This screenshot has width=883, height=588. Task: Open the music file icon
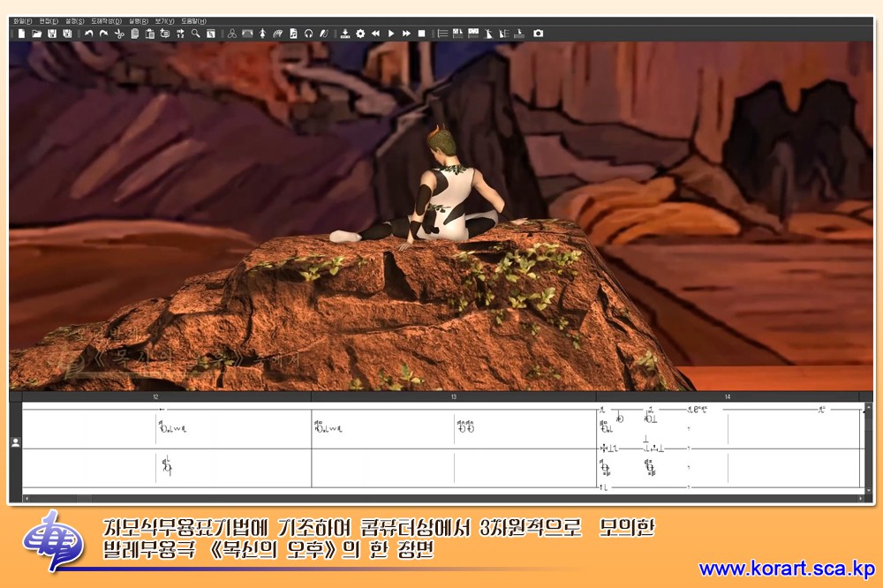coord(293,34)
